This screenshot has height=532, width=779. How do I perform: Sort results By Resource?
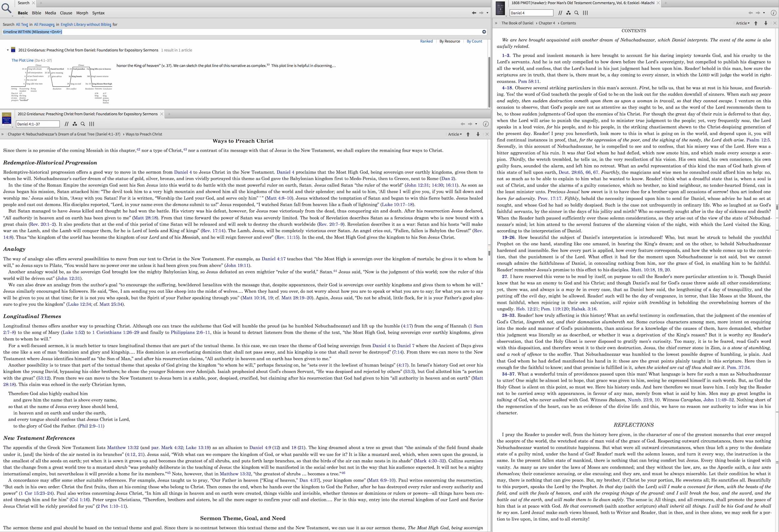(450, 41)
